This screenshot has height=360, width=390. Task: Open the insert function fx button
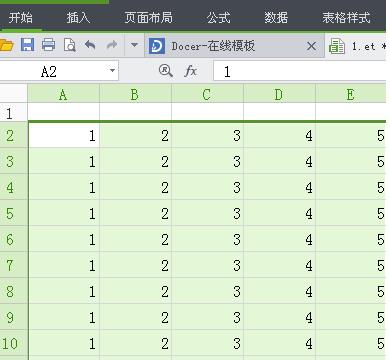click(x=190, y=71)
